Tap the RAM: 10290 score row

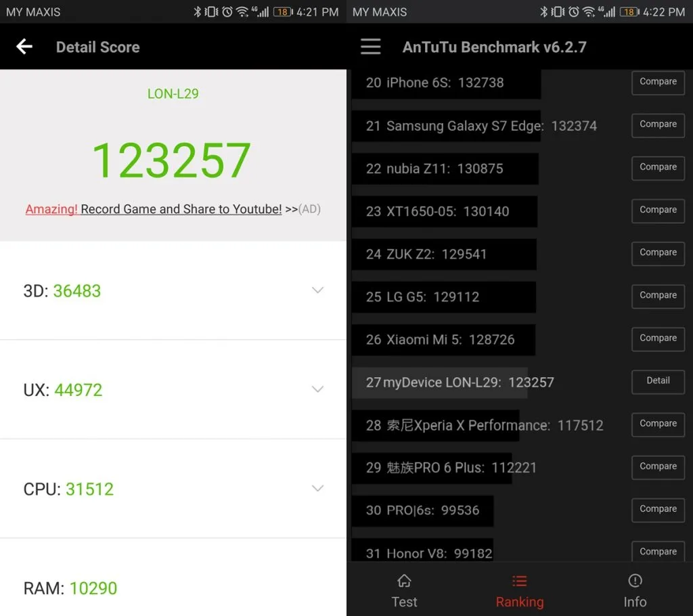[173, 577]
